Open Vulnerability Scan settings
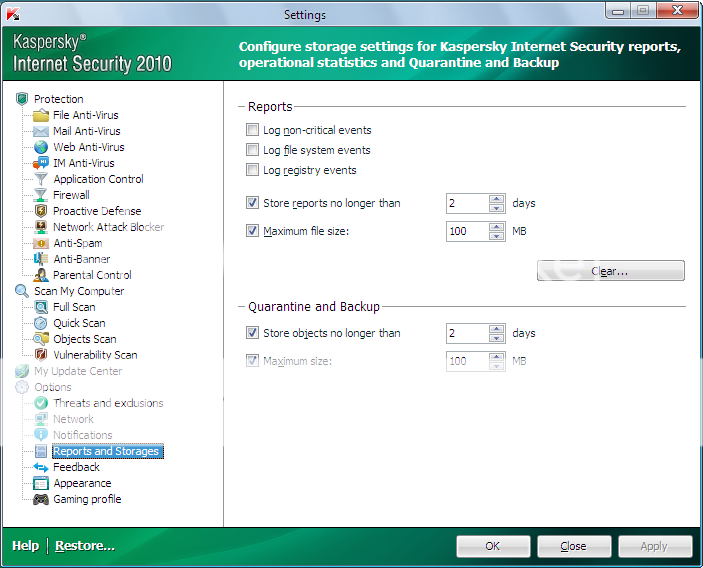703x568 pixels. [95, 355]
